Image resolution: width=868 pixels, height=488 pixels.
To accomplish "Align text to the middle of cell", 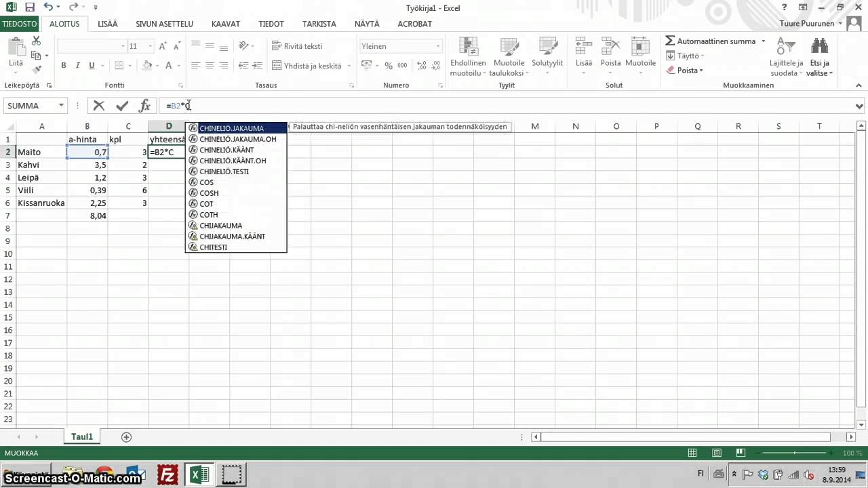I will click(210, 45).
